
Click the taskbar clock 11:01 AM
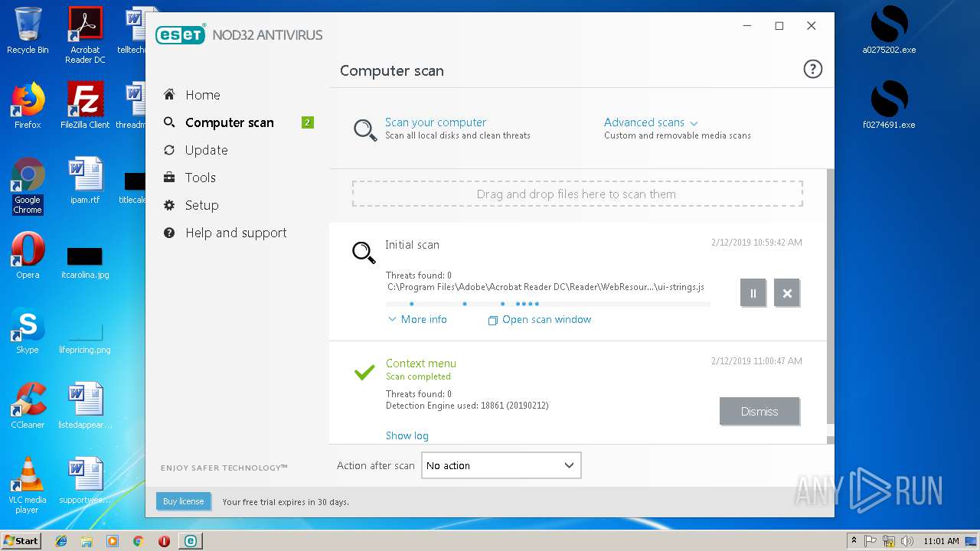coord(941,541)
